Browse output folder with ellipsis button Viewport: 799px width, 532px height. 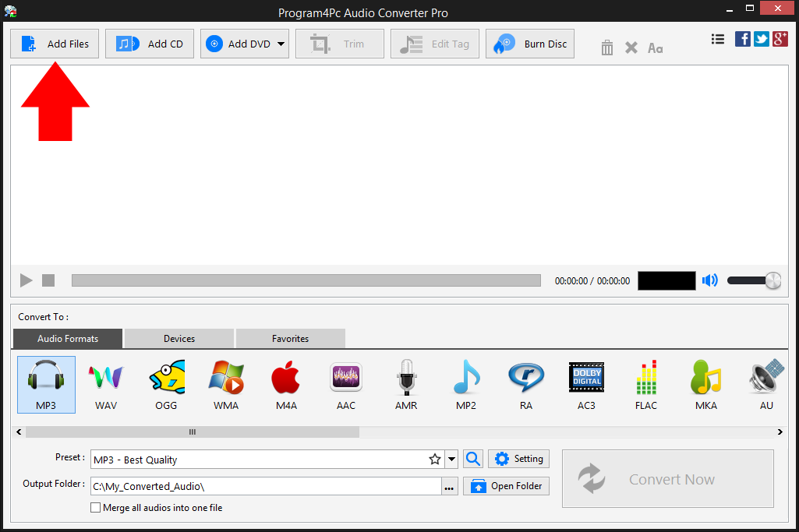pos(449,485)
